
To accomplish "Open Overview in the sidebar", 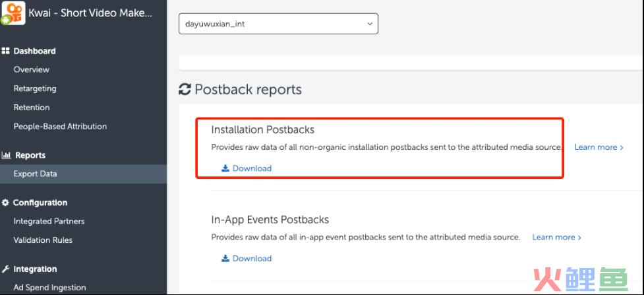I will 31,69.
